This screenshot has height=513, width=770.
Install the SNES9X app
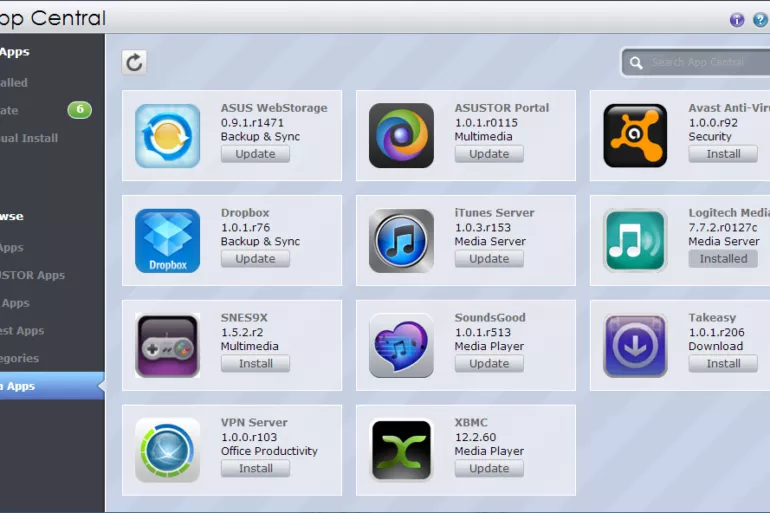tap(255, 364)
